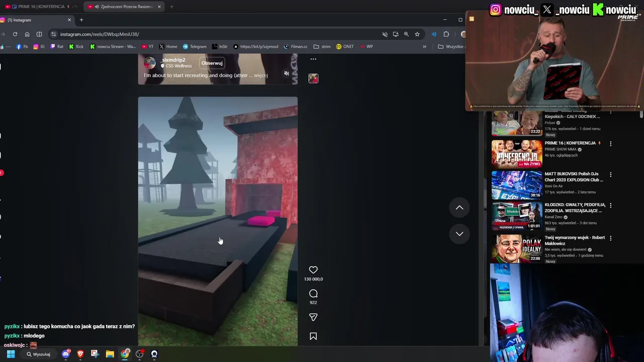Open the IG bookmark
Viewport: 644px width, 362px height.
pyautogui.click(x=39, y=47)
